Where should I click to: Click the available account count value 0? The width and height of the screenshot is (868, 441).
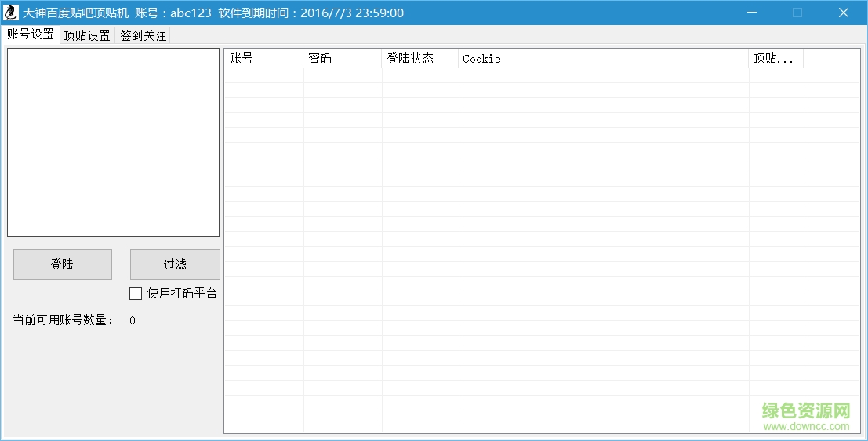(133, 320)
